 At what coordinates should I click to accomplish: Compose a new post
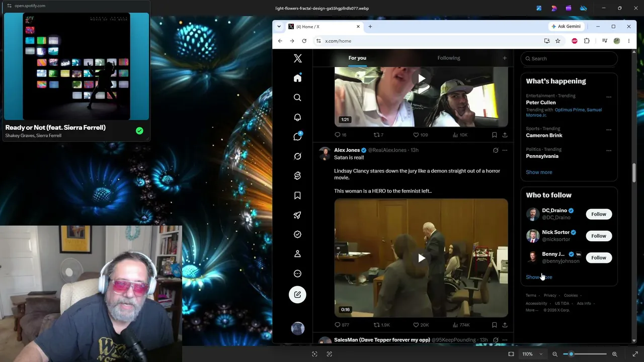pos(297,295)
